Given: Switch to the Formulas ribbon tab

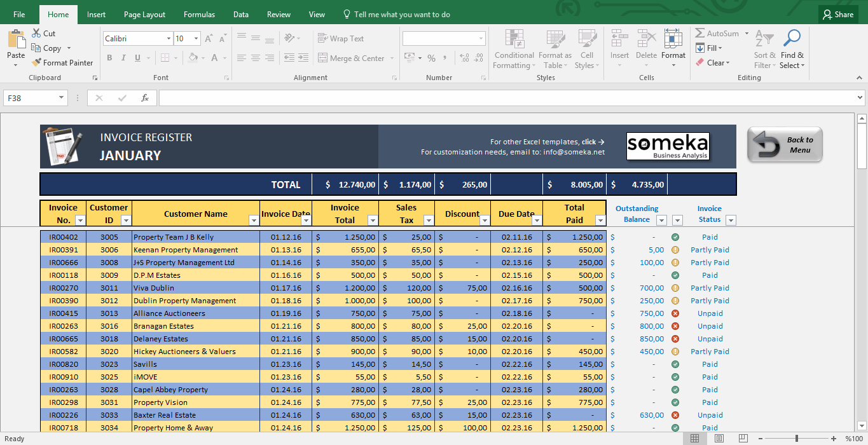Looking at the screenshot, I should tap(199, 14).
